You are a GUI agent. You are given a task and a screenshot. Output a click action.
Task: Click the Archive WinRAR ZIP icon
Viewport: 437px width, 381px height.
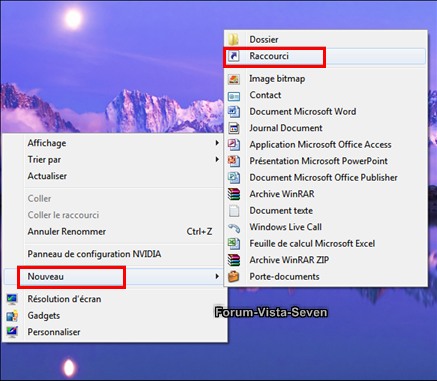(234, 260)
